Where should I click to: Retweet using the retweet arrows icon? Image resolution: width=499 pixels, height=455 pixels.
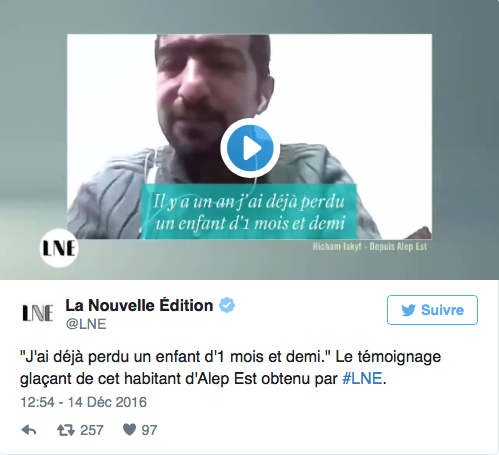[x=66, y=430]
